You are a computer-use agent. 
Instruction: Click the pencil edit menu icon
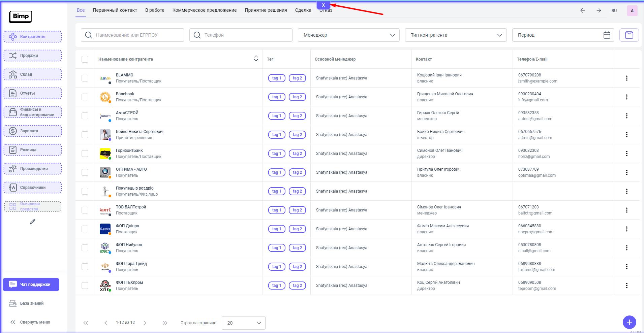(x=33, y=222)
